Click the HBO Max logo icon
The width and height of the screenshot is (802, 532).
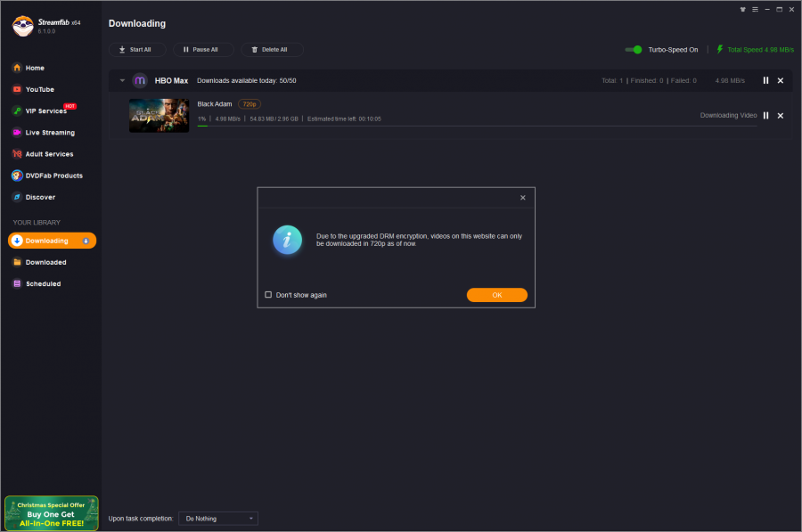click(x=140, y=80)
